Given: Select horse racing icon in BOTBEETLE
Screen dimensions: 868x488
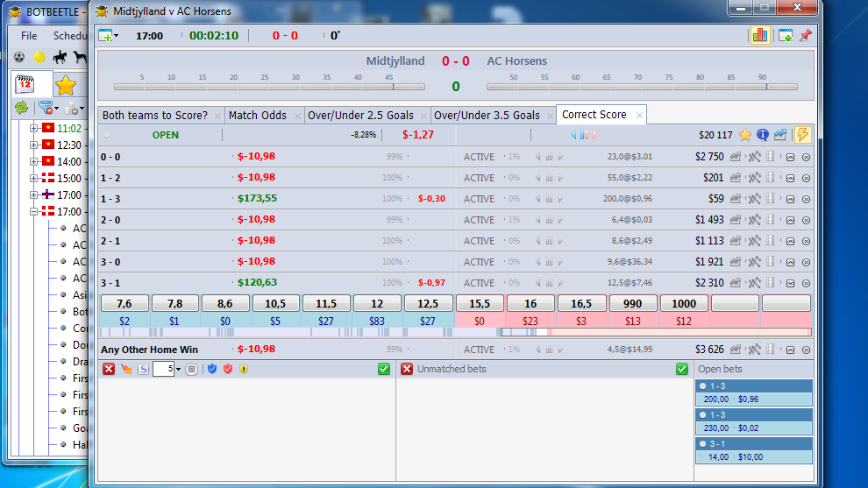Looking at the screenshot, I should (60, 57).
